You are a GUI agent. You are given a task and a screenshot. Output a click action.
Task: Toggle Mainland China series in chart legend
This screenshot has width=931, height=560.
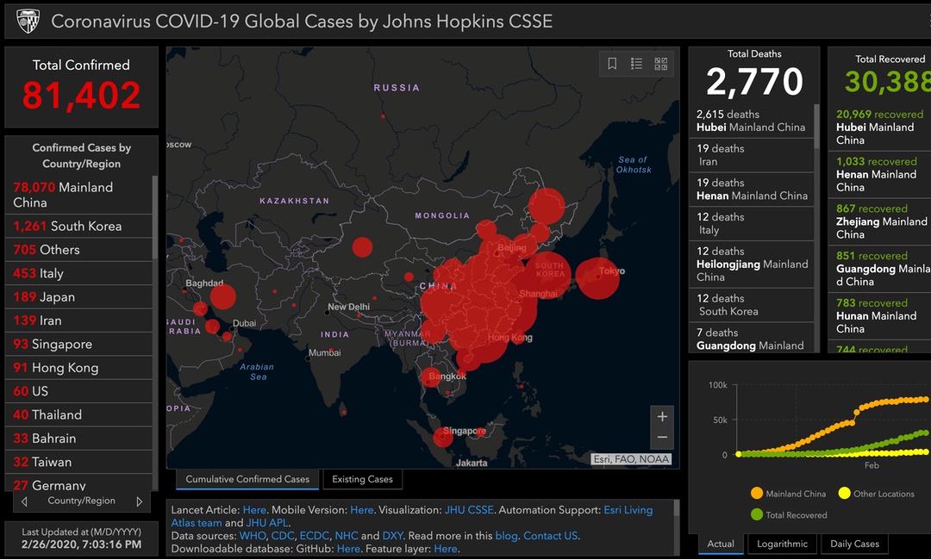788,494
